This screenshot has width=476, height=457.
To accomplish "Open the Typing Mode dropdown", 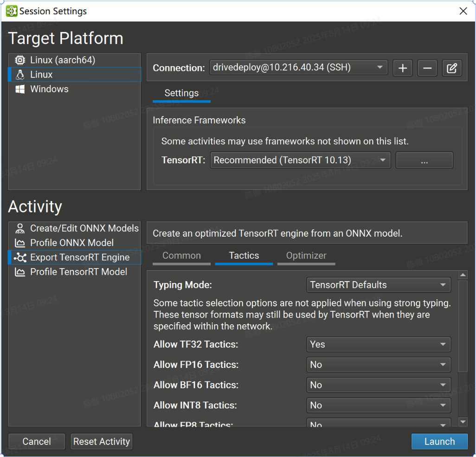I will [379, 285].
